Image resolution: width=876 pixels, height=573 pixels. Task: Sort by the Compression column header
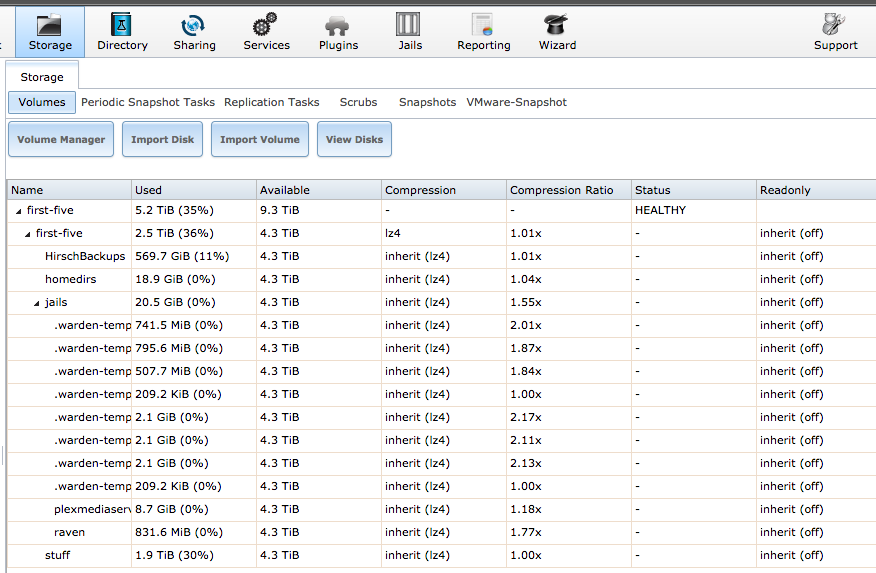pyautogui.click(x=444, y=190)
